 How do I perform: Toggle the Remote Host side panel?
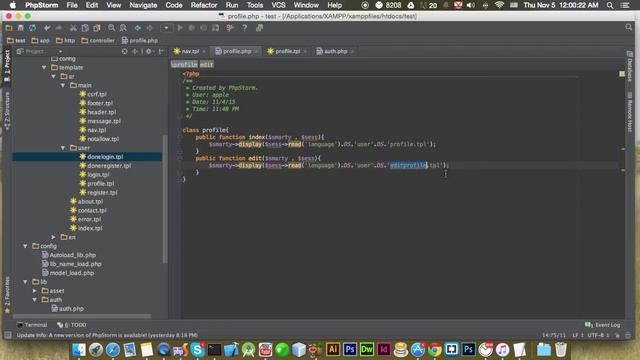click(x=630, y=112)
